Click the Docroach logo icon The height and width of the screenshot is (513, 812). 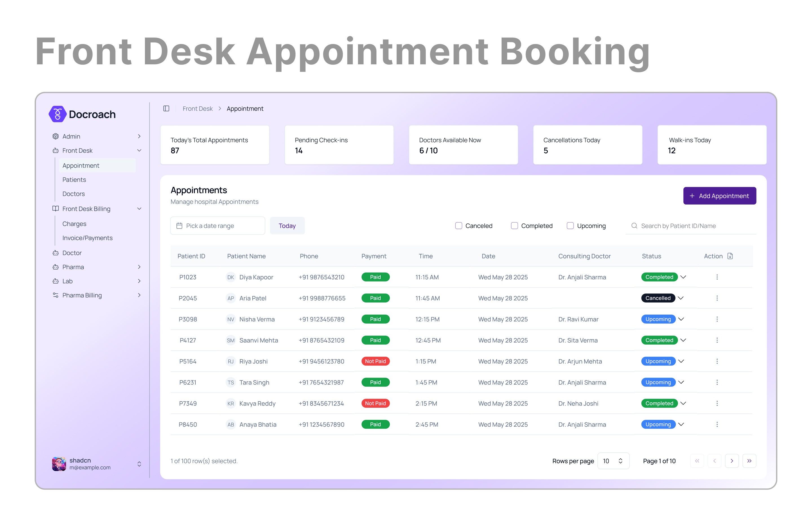pyautogui.click(x=57, y=114)
